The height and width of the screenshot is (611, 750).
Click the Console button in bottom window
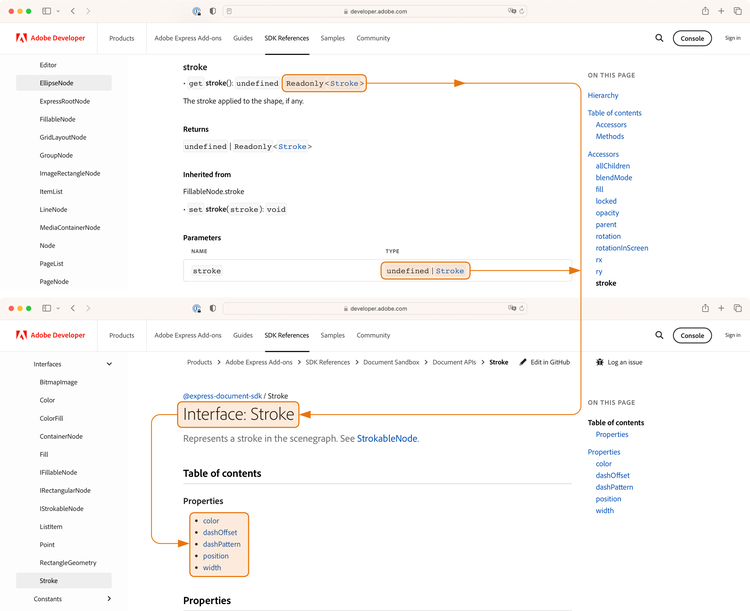click(x=692, y=336)
